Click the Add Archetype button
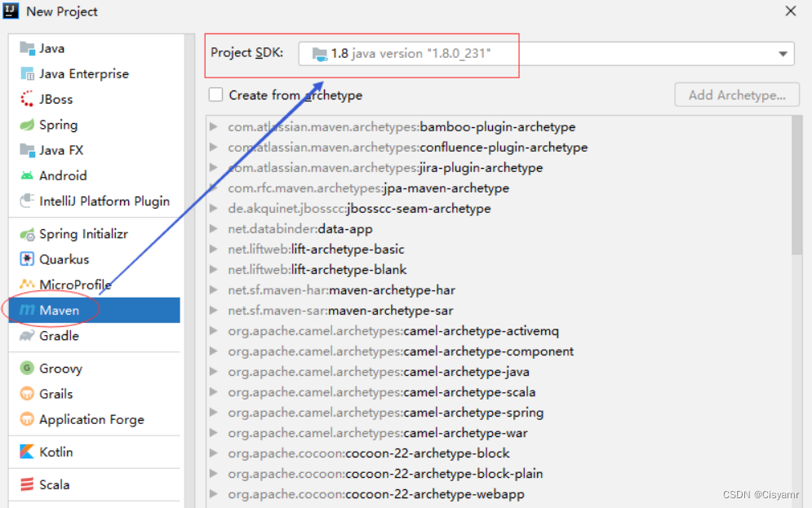Screen dimensions: 812x508 [737, 95]
